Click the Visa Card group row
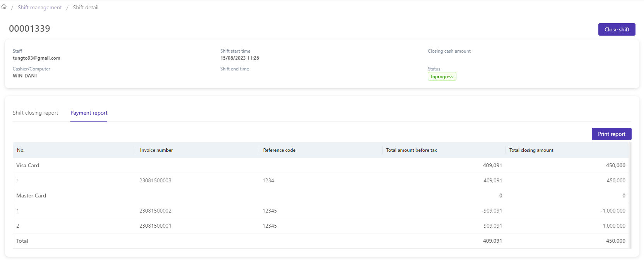 click(28, 165)
